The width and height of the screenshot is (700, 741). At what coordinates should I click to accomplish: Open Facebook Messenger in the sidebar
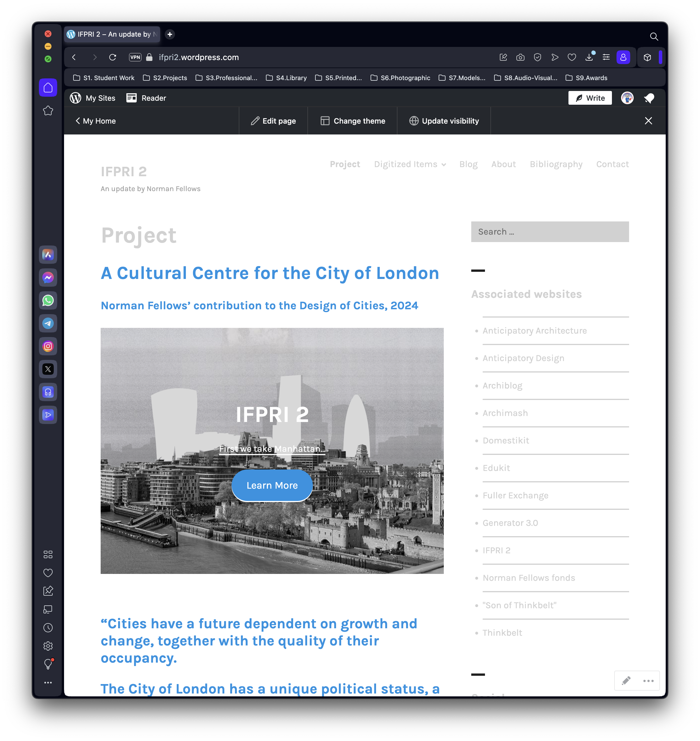click(48, 277)
